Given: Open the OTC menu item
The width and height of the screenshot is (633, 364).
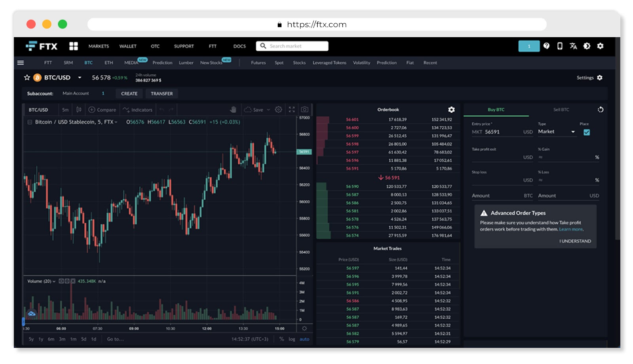Looking at the screenshot, I should [155, 46].
